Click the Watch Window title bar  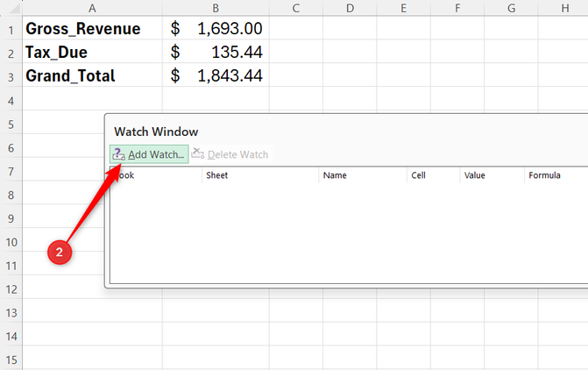click(x=347, y=131)
